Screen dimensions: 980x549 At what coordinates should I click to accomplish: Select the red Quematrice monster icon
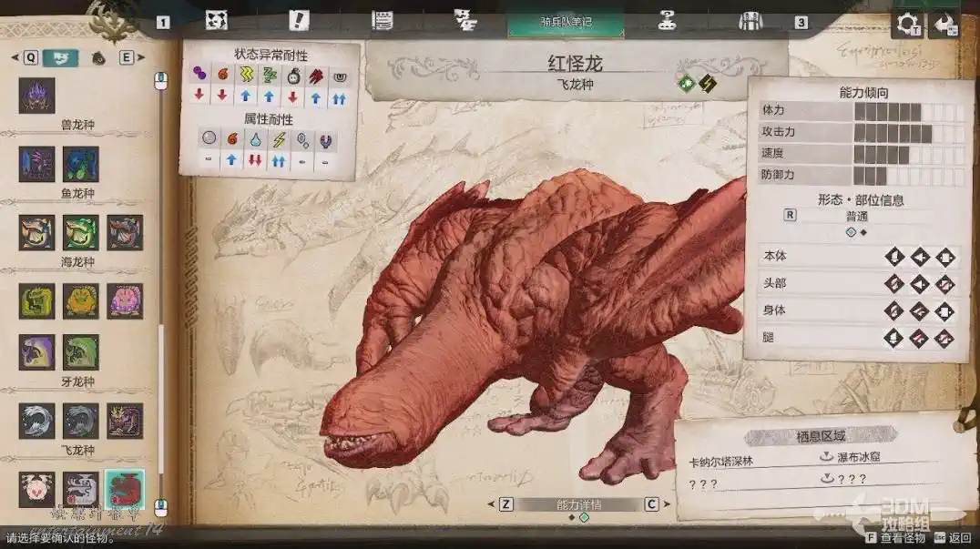(x=124, y=489)
